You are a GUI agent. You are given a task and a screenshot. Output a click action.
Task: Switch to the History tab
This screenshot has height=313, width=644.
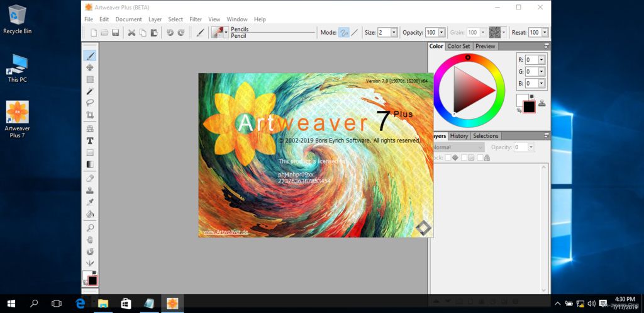click(458, 136)
